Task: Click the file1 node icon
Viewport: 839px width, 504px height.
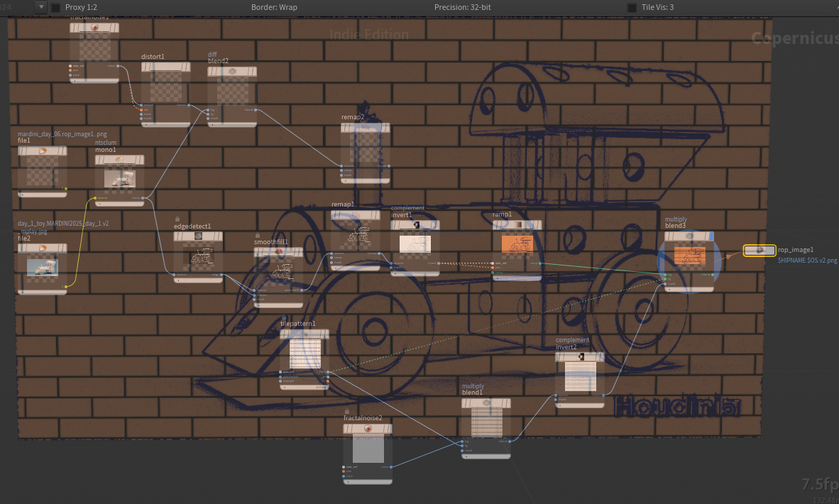Action: [x=43, y=151]
